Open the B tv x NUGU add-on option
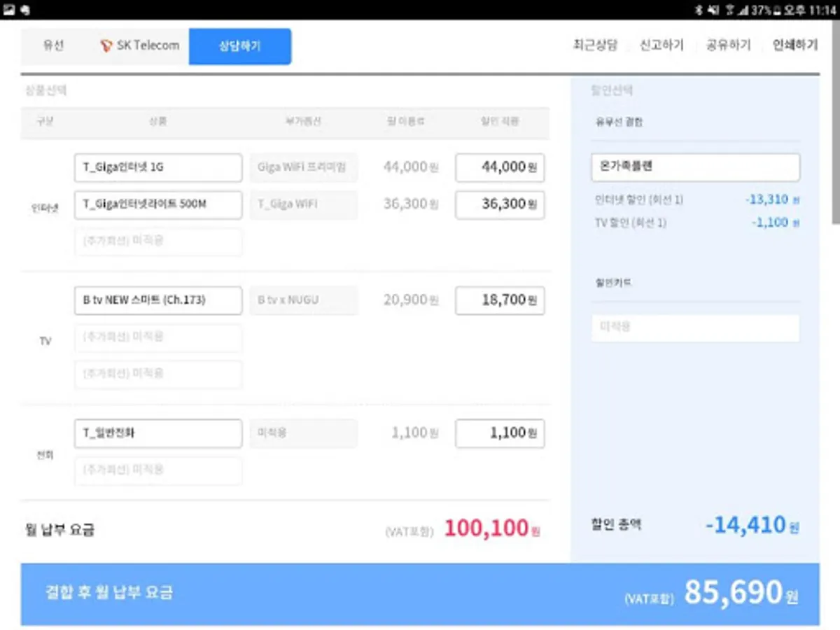Screen dimensions: 840x630 [x=303, y=300]
